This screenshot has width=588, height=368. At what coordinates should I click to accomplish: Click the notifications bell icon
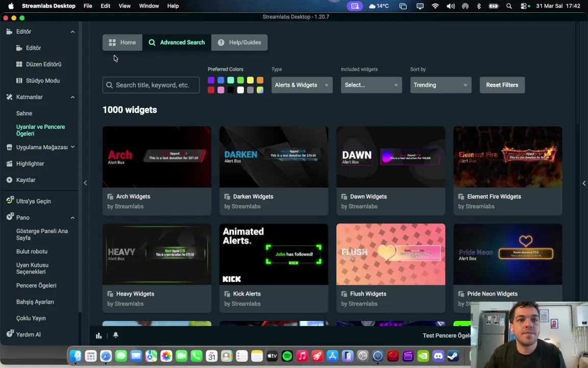[x=115, y=335]
